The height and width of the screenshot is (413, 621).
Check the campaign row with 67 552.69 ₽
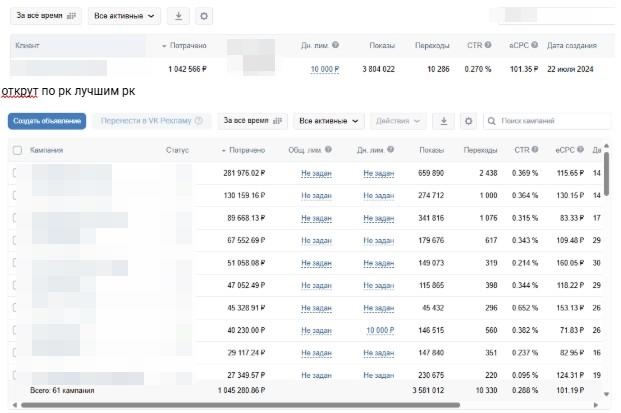coord(15,240)
